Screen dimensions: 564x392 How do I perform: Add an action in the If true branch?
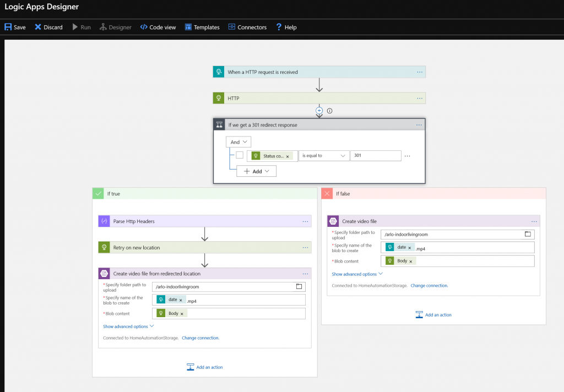205,367
